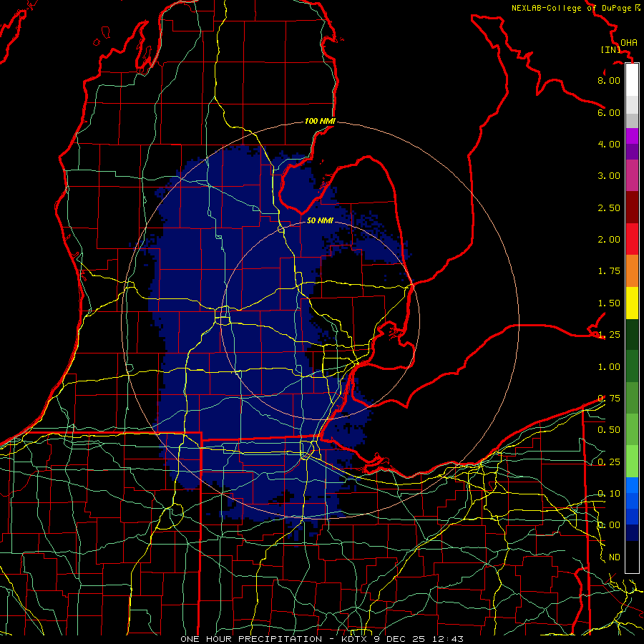644x644 pixels.
Task: Click the [IN] units label
Action: 610,49
